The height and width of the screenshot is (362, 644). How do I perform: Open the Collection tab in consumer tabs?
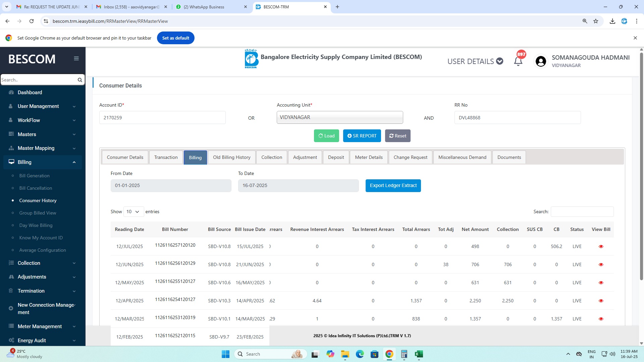(272, 157)
